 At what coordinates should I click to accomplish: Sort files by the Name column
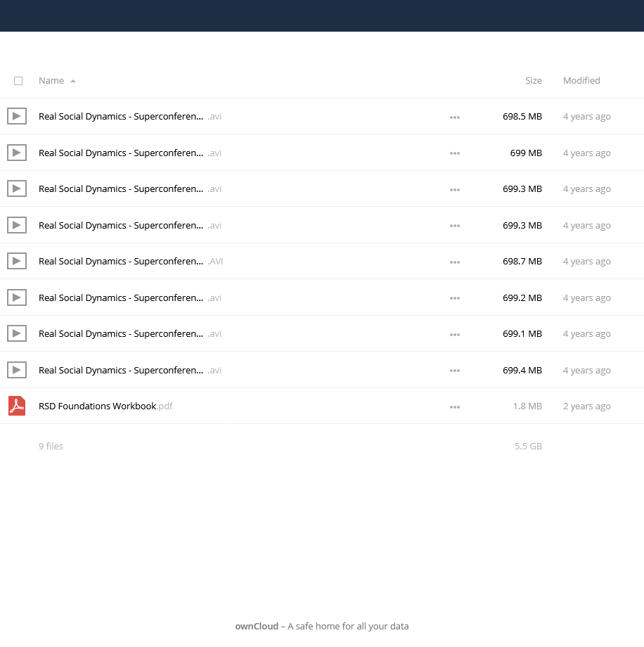coord(51,81)
